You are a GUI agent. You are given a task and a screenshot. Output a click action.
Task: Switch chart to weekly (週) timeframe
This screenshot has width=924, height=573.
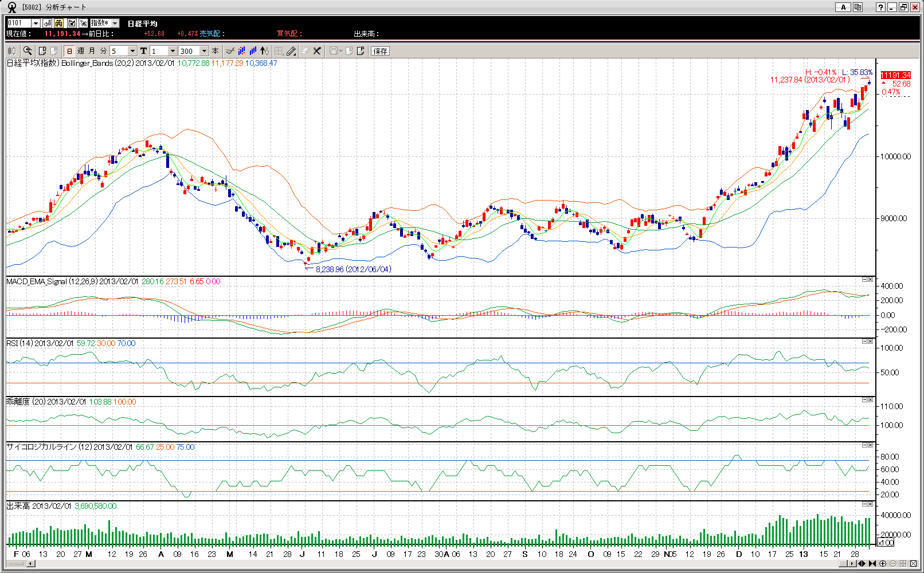coord(81,51)
